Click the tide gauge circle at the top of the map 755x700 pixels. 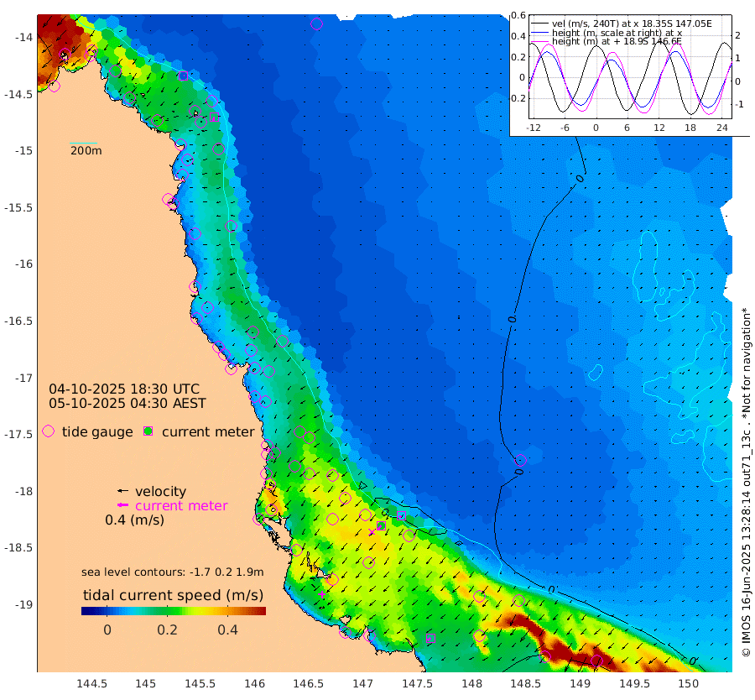[x=317, y=24]
